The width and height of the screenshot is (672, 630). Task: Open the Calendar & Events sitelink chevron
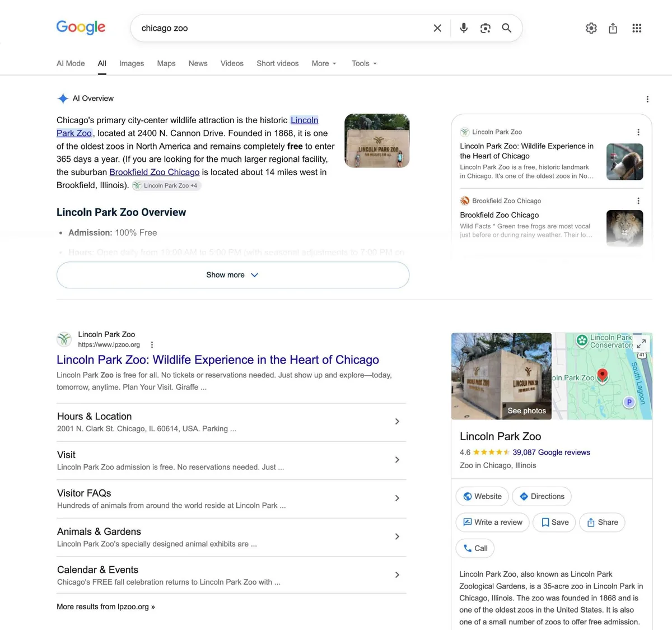coord(397,575)
